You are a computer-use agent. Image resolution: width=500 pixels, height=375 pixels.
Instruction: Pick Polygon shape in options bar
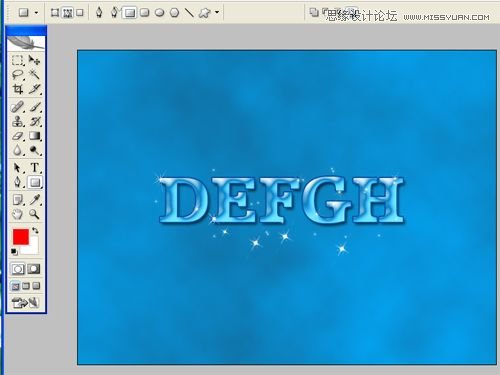click(174, 13)
